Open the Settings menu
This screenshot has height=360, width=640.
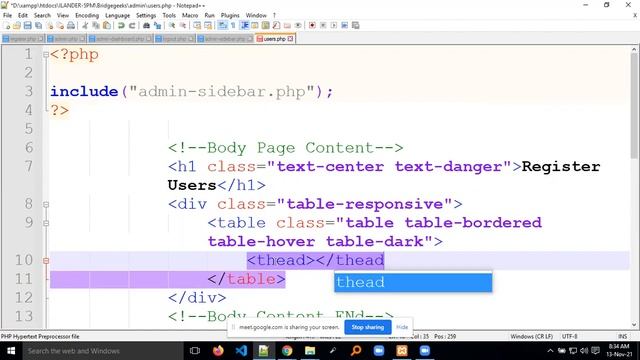click(146, 15)
